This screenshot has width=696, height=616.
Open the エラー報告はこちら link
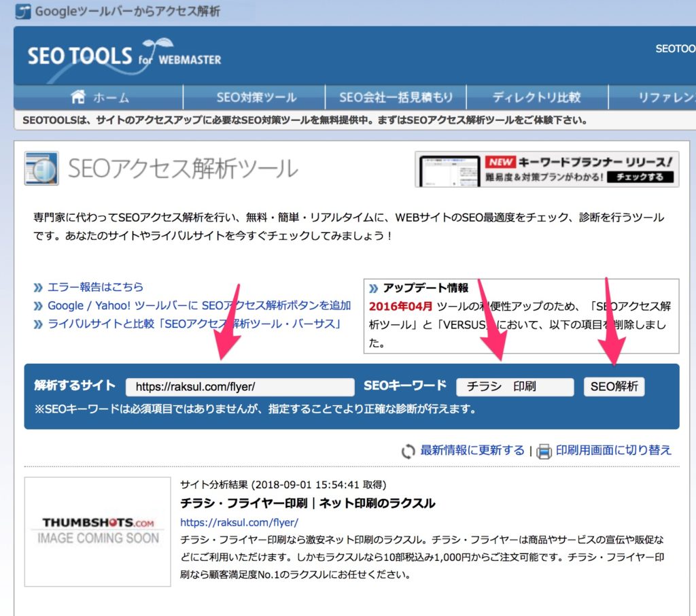(95, 287)
